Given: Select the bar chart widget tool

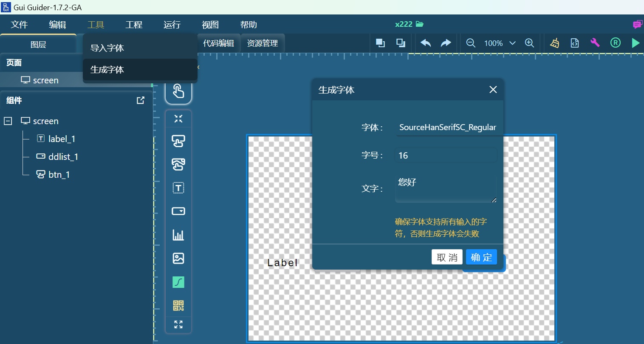Looking at the screenshot, I should click(178, 235).
